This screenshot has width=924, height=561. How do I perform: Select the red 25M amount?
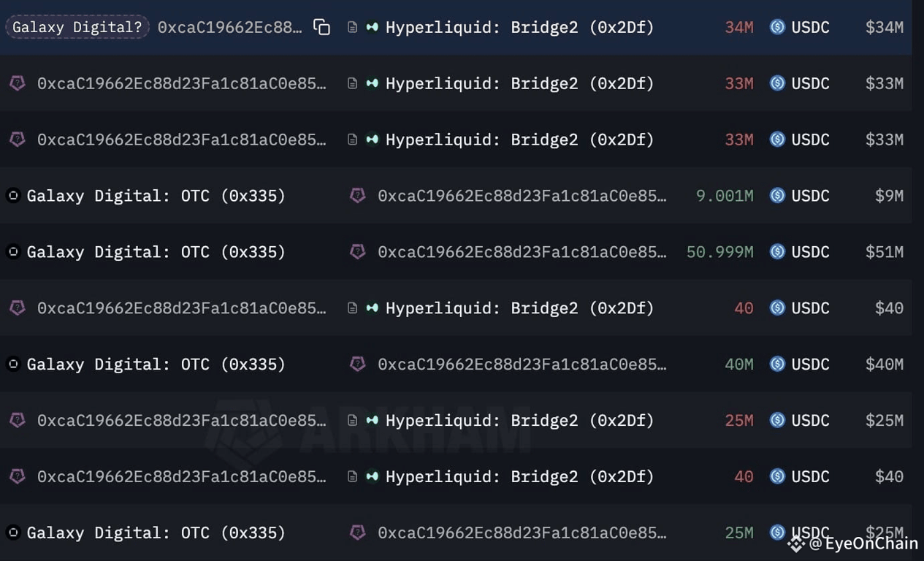(739, 420)
